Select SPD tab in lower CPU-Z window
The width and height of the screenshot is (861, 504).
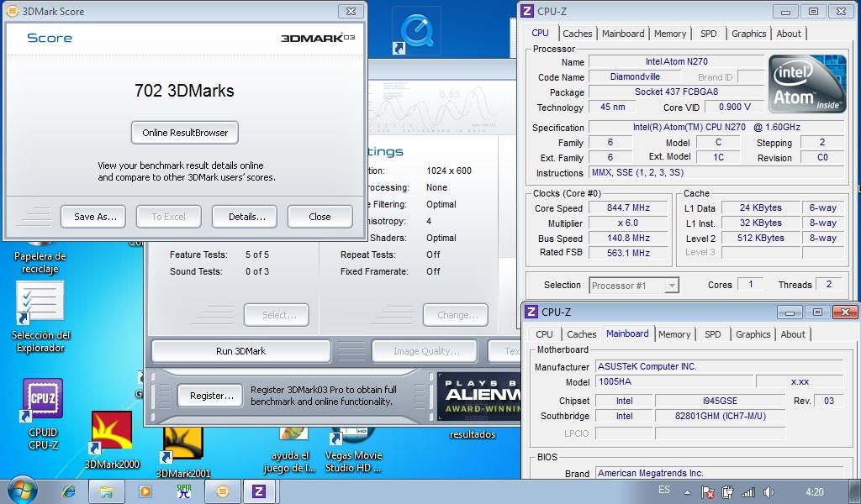point(713,334)
